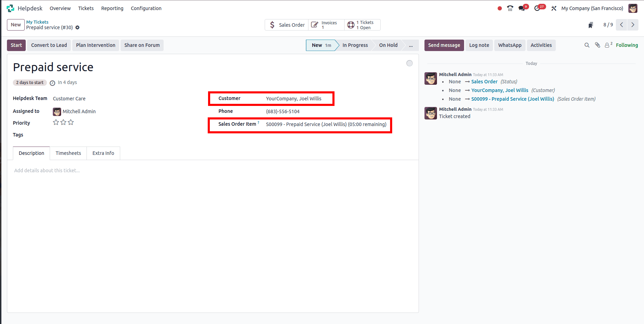Rate the ticket with the third priority star
Screen dimensions: 644x324
(71, 122)
